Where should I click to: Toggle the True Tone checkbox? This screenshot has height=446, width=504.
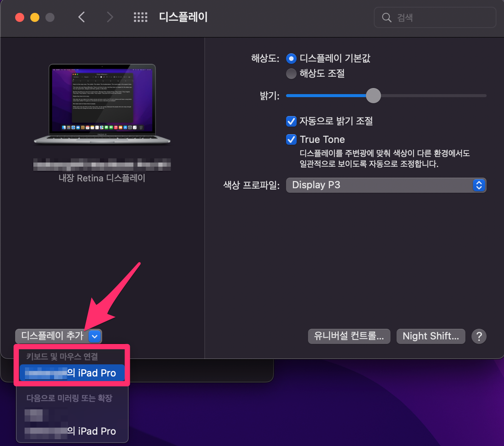(x=291, y=139)
